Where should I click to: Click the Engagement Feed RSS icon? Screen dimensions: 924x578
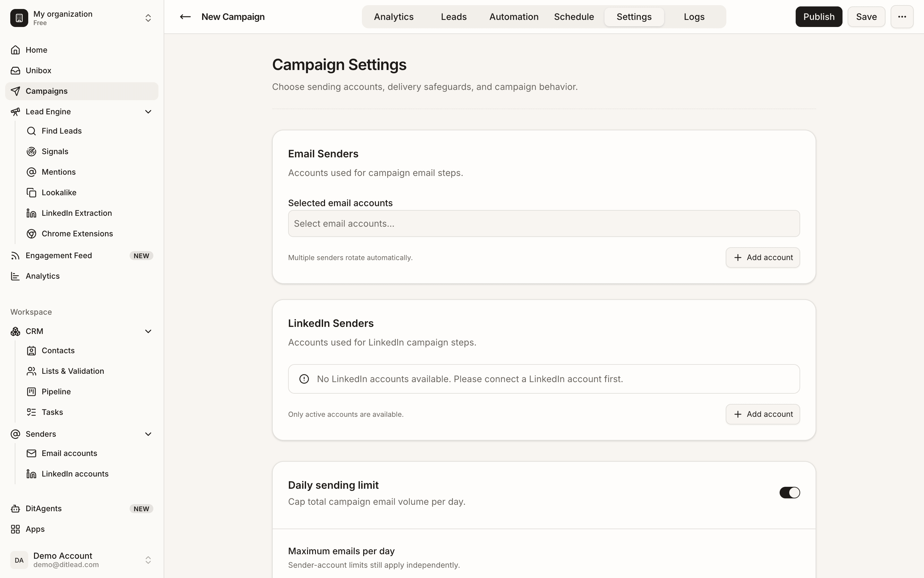(x=15, y=256)
